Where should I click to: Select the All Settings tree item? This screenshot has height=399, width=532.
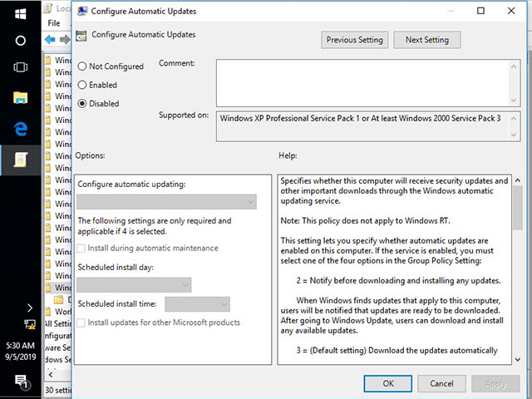tap(57, 323)
